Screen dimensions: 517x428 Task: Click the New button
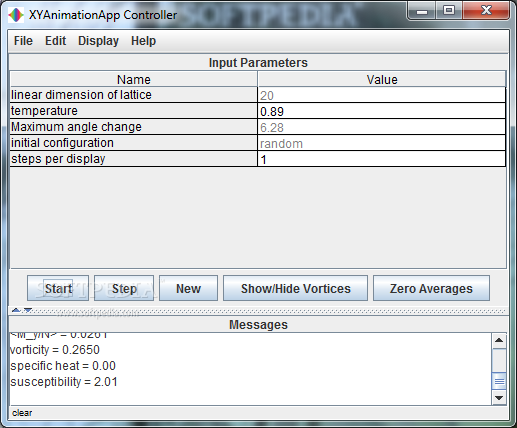(x=188, y=288)
